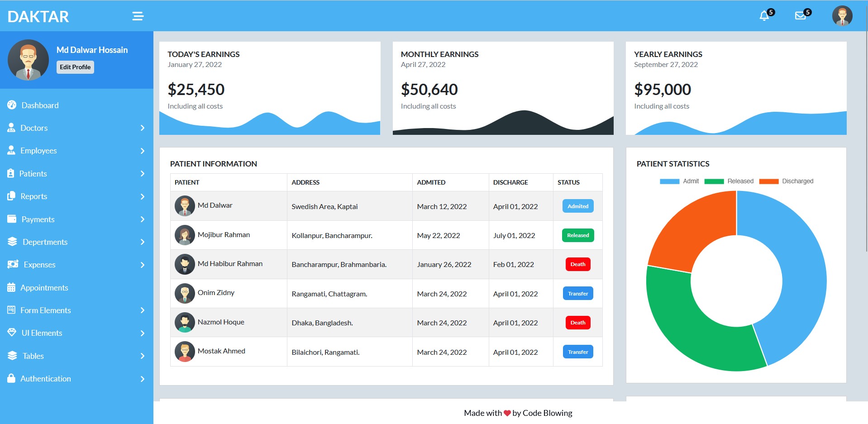Toggle the hamburger sidebar menu icon

click(x=138, y=16)
